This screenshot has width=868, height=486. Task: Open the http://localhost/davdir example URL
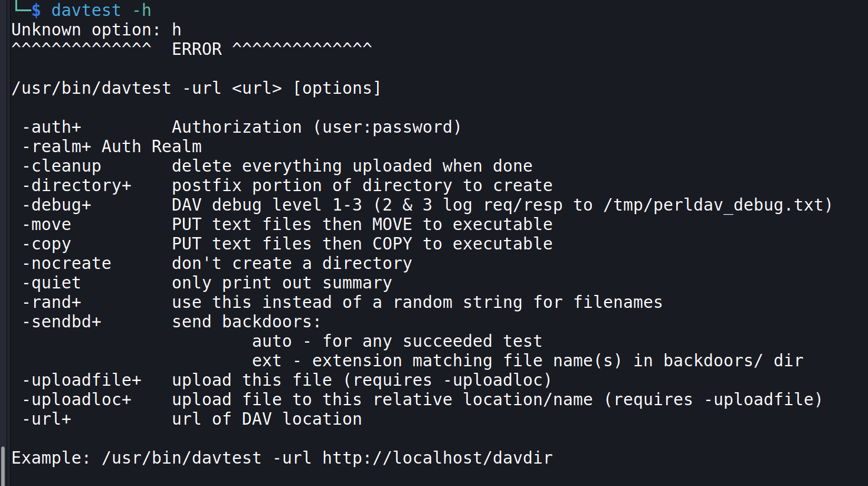[437, 458]
